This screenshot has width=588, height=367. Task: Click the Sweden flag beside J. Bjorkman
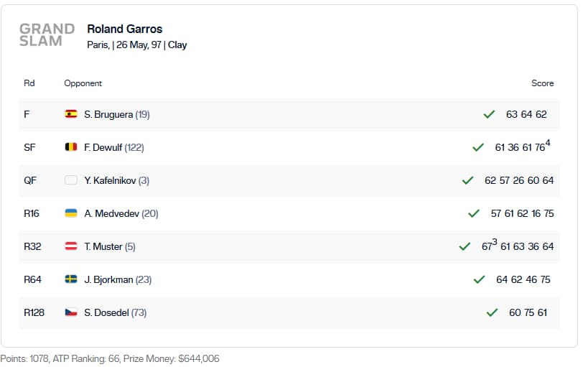click(71, 279)
